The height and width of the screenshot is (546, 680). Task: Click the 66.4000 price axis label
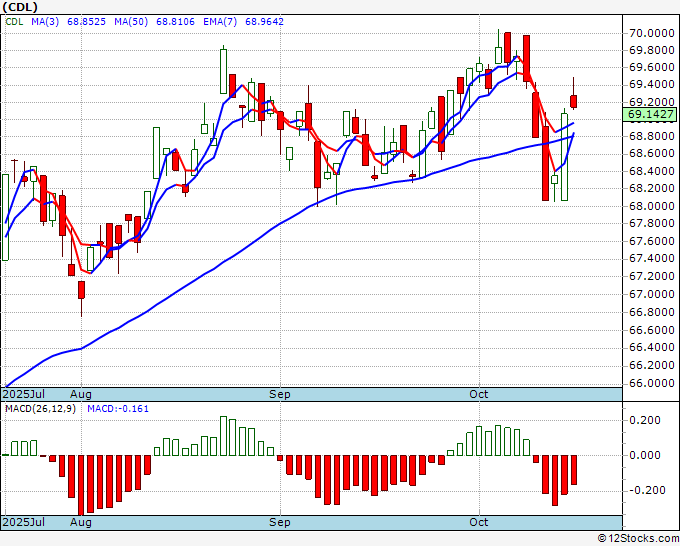tap(652, 347)
